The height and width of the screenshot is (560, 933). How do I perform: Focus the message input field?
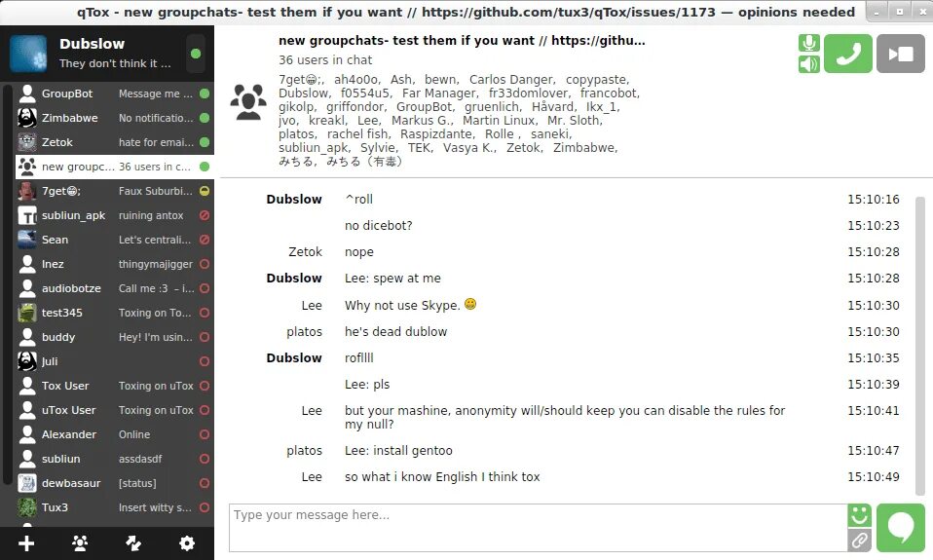[x=538, y=528]
